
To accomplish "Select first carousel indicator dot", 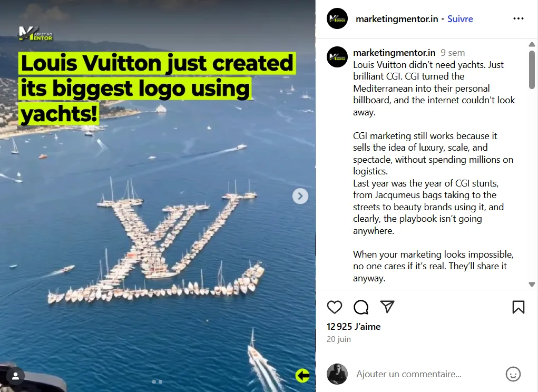I will pos(154,381).
